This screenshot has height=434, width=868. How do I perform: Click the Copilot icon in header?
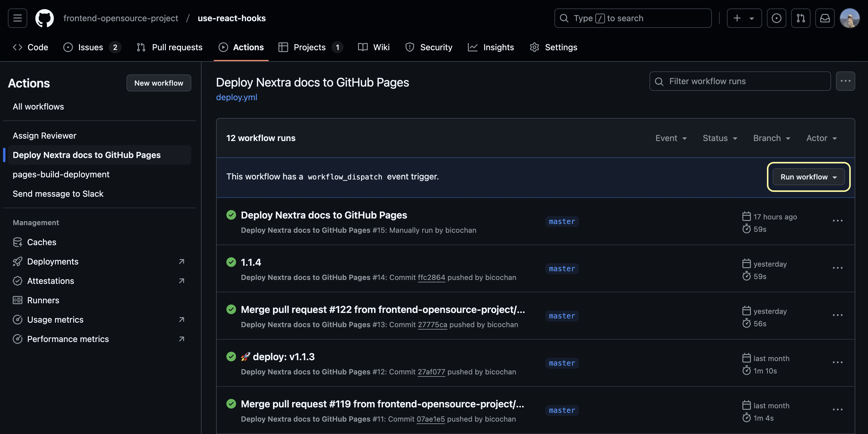tap(777, 18)
